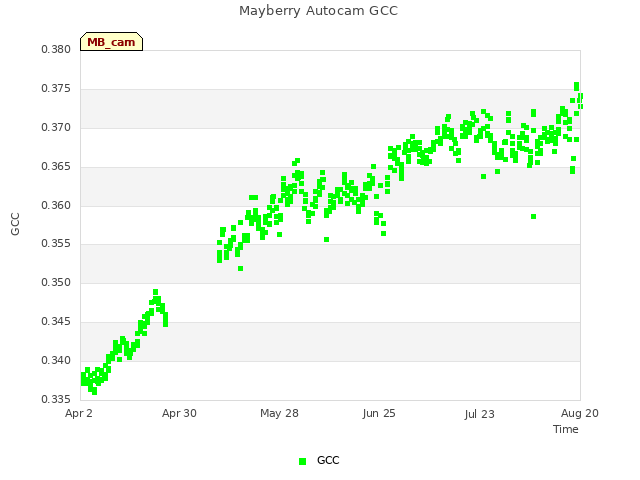This screenshot has height=480, width=640.
Task: Click the vertical GCC y-axis title
Action: click(15, 224)
